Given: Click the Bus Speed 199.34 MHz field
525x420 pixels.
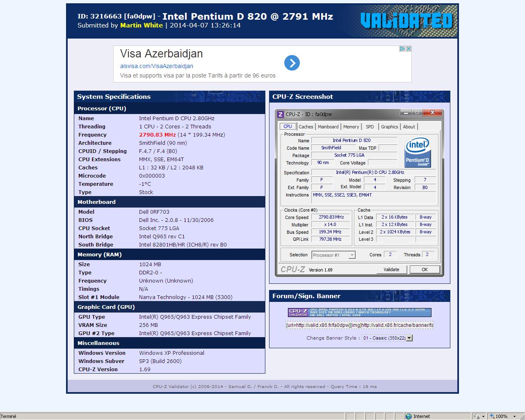Looking at the screenshot, I should coord(331,232).
